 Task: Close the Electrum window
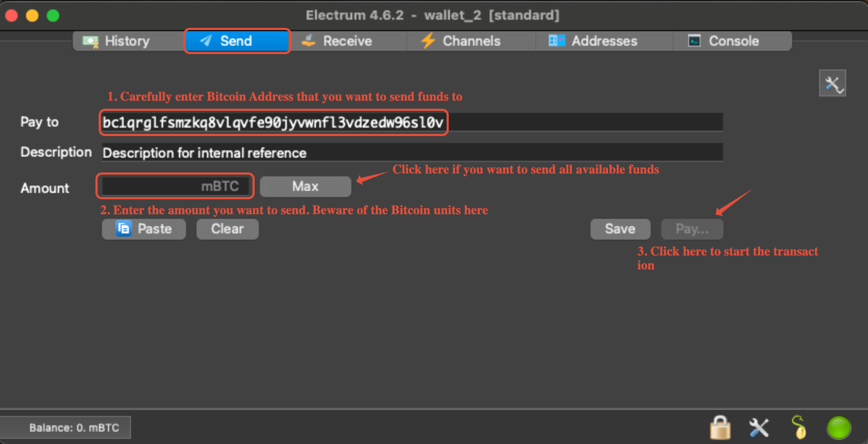[x=12, y=16]
